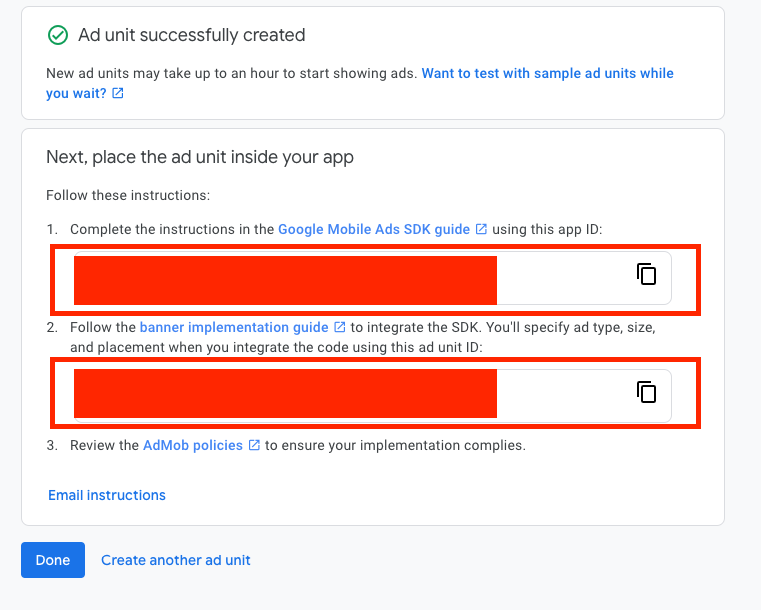Image resolution: width=761 pixels, height=610 pixels.
Task: Click the 'Follow these instructions:' text
Action: [128, 195]
